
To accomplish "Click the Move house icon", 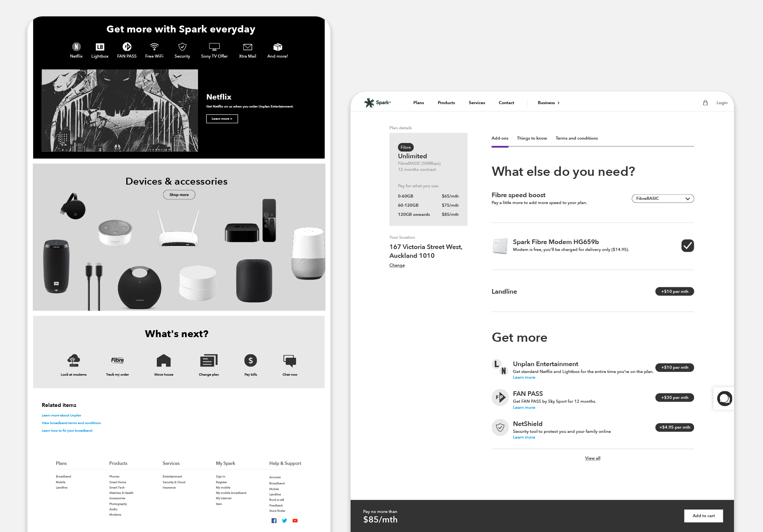I will 164,360.
